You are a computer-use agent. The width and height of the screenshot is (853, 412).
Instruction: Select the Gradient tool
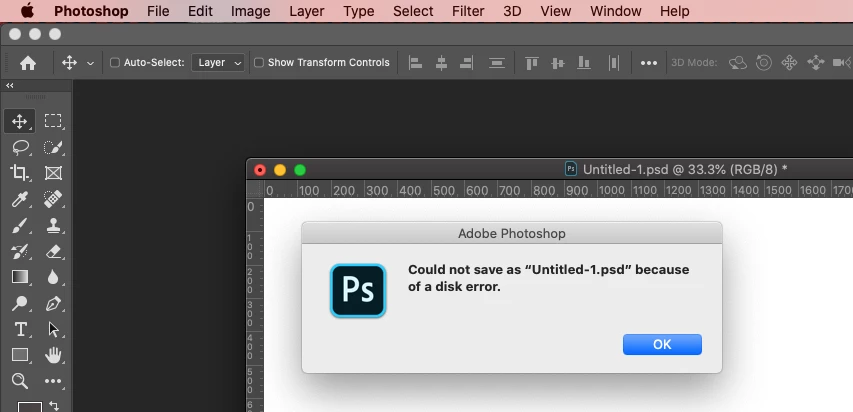(x=20, y=277)
